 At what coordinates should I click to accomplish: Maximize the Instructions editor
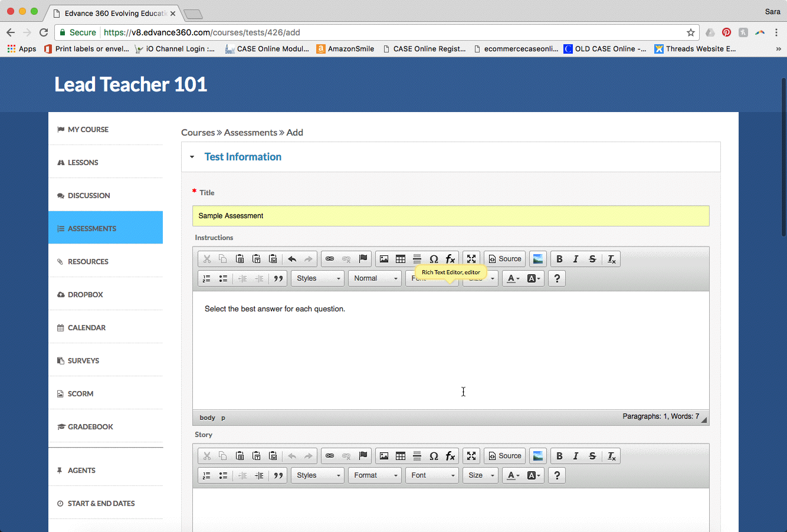click(471, 259)
